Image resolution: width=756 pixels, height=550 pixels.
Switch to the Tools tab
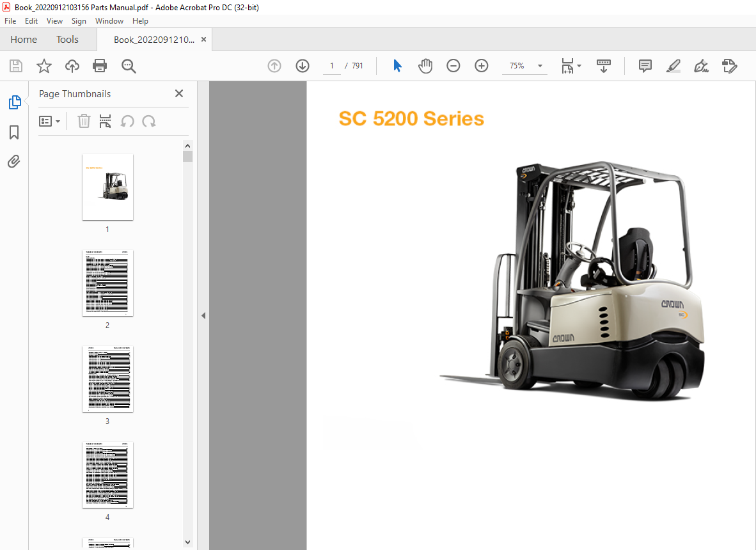click(x=67, y=40)
